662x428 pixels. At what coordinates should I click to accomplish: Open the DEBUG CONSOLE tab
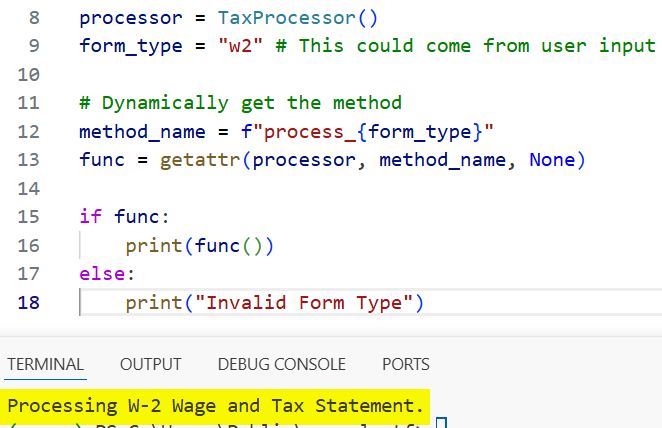282,364
